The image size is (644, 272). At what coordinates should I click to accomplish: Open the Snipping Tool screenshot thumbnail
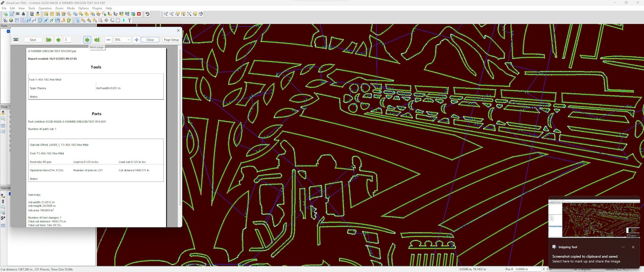coord(594,219)
